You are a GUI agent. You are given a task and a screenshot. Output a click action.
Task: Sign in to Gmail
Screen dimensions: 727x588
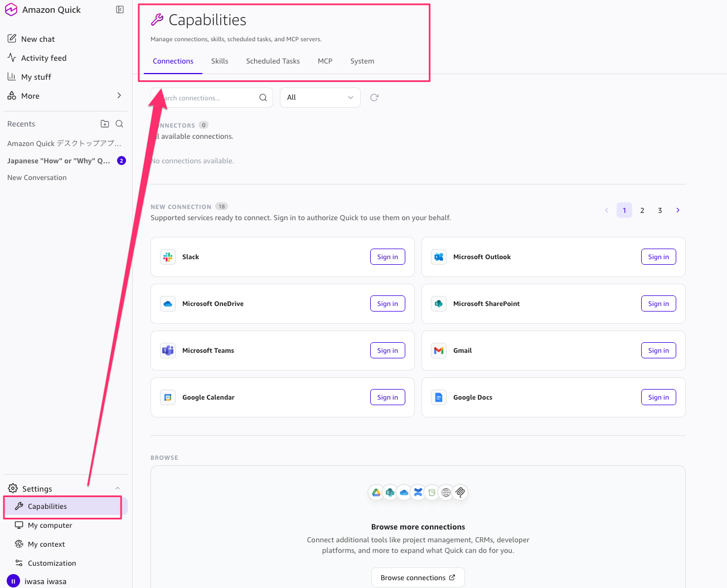658,351
